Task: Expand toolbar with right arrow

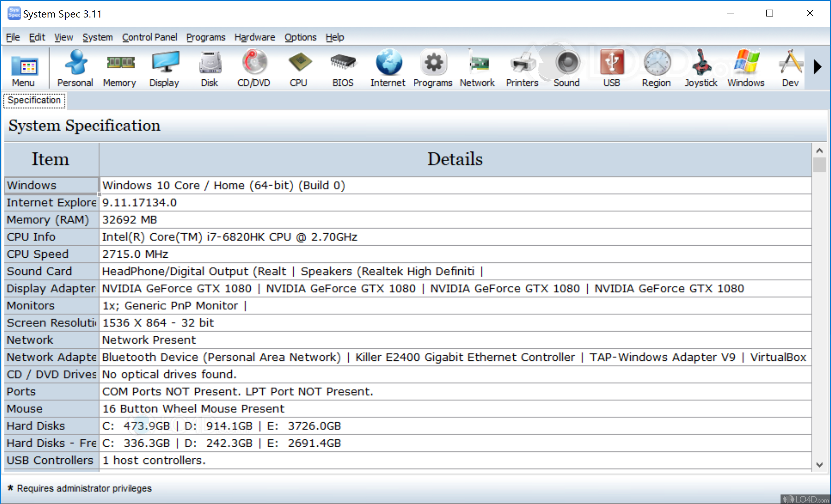Action: 818,67
